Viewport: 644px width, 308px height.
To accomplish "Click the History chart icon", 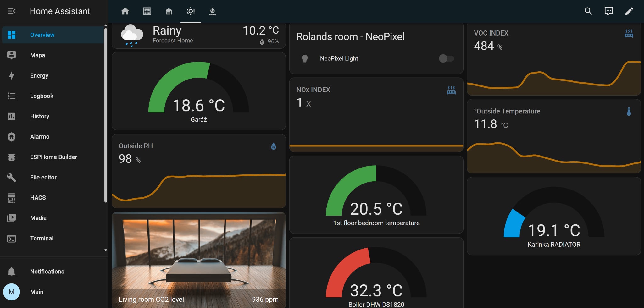I will 12,116.
